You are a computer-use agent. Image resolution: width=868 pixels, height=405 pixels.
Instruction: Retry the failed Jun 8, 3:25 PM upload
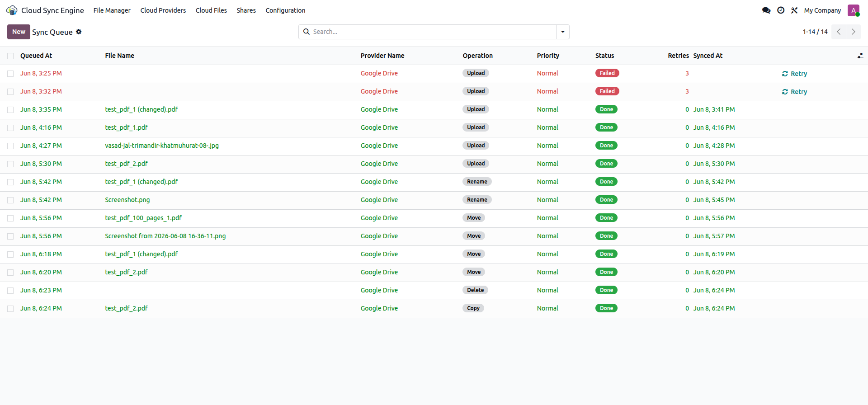794,74
